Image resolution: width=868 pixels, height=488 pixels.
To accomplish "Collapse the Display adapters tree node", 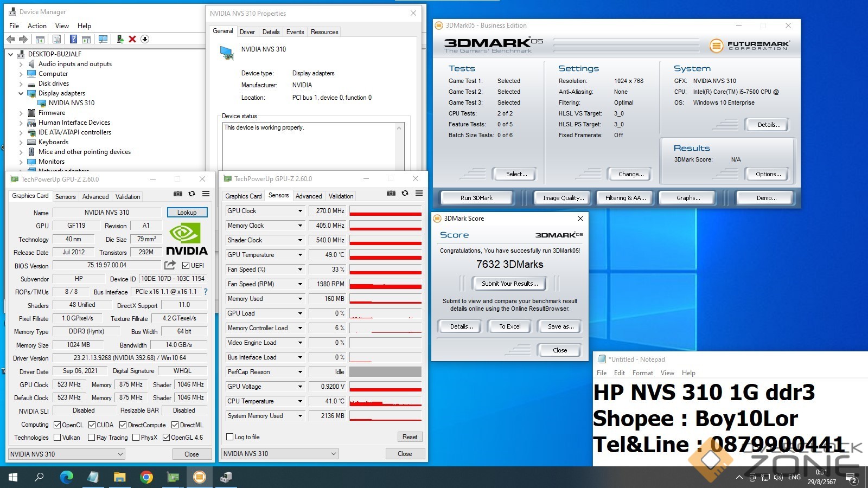I will (21, 93).
